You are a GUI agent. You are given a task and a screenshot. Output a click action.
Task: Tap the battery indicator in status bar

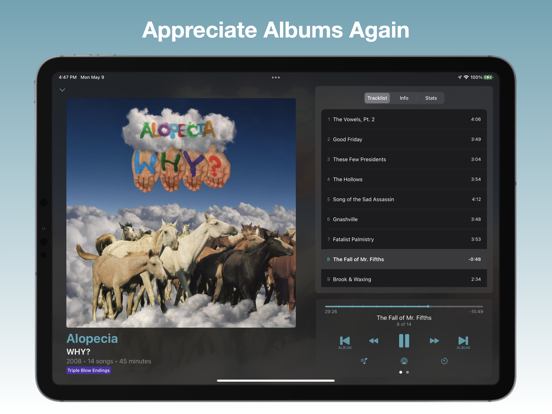coord(488,77)
